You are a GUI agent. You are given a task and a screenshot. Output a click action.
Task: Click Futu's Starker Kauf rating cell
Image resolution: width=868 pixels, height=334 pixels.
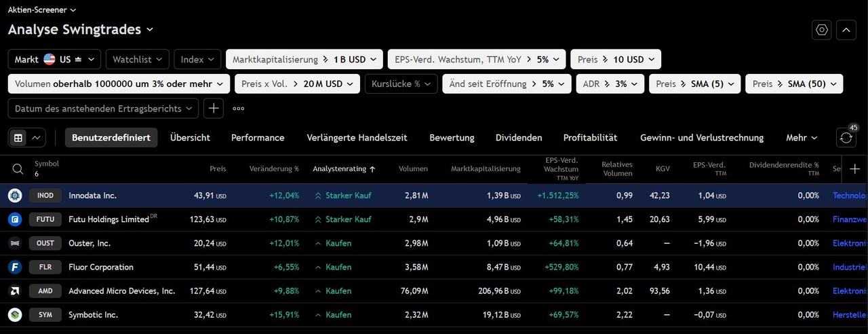(342, 219)
